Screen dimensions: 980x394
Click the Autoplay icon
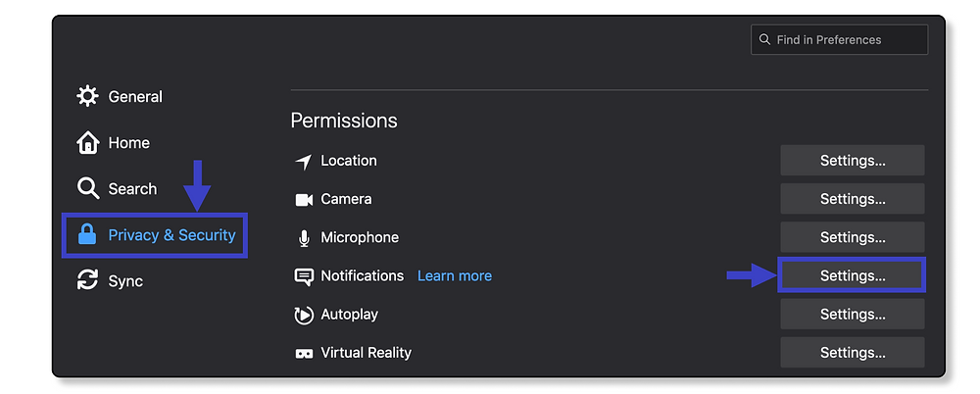[304, 315]
